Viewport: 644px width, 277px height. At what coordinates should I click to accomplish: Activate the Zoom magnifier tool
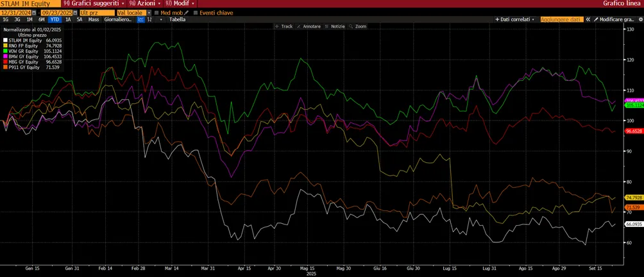tap(357, 26)
